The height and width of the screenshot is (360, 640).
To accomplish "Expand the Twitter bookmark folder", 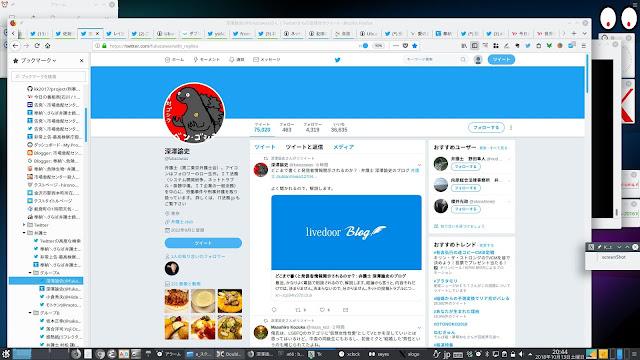I will 24,225.
